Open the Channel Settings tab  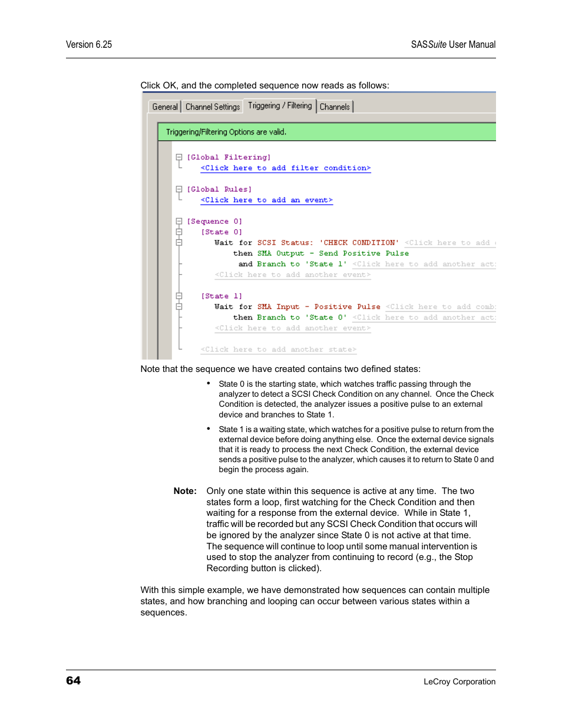tap(213, 107)
